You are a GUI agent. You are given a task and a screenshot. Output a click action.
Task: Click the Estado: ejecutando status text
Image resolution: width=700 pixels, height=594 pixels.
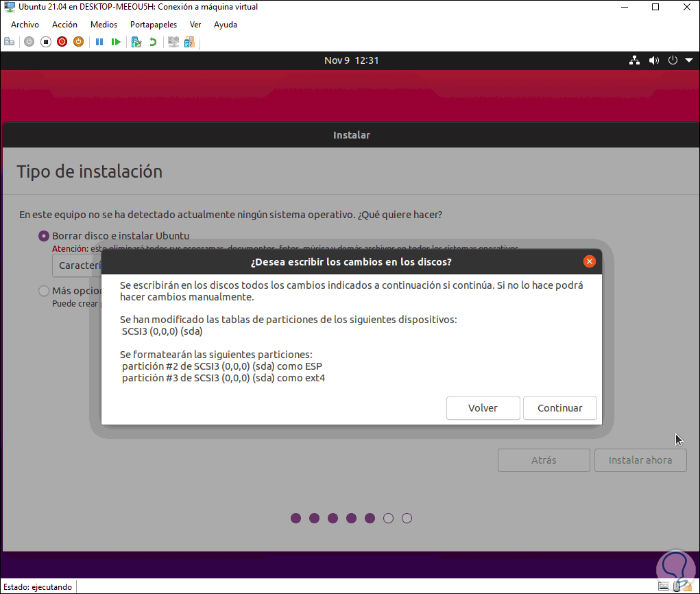click(38, 587)
